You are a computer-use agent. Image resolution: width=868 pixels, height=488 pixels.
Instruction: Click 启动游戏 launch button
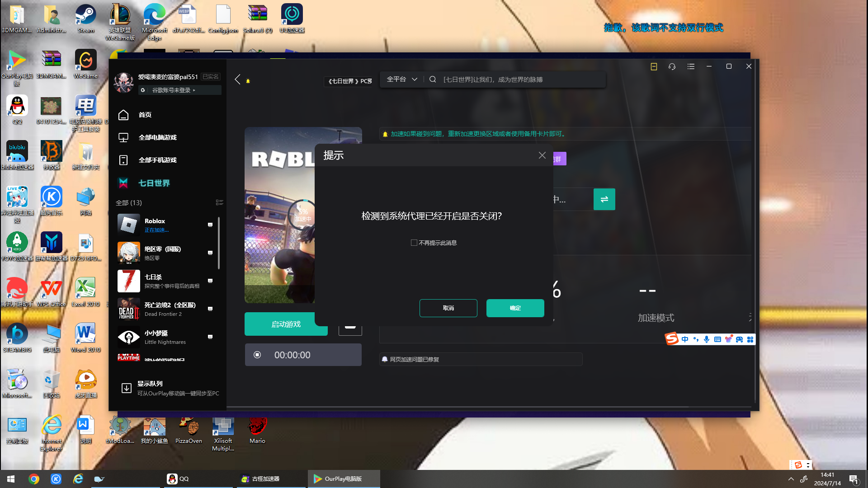286,324
